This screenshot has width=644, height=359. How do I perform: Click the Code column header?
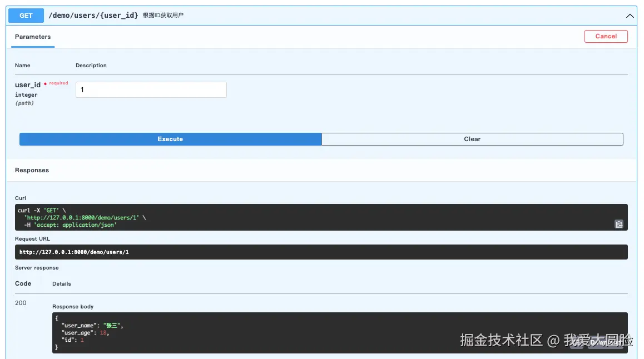(x=23, y=283)
